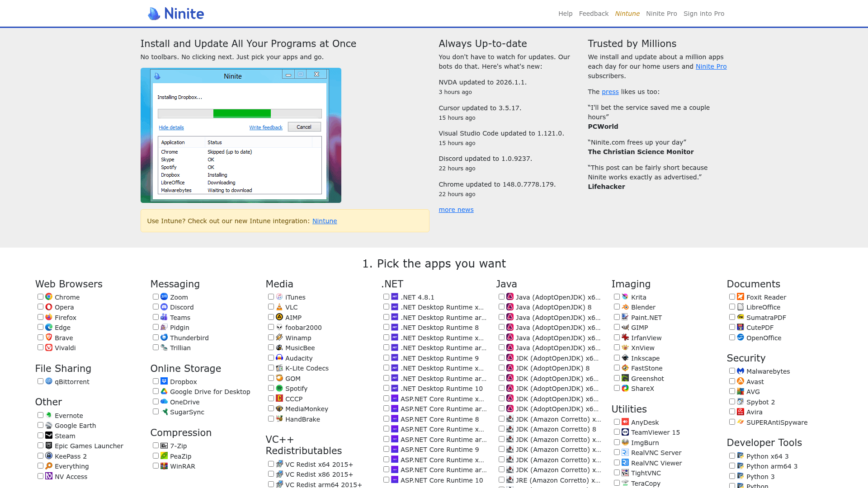The image size is (868, 488).
Task: Open the Help menu link
Action: pos(565,14)
